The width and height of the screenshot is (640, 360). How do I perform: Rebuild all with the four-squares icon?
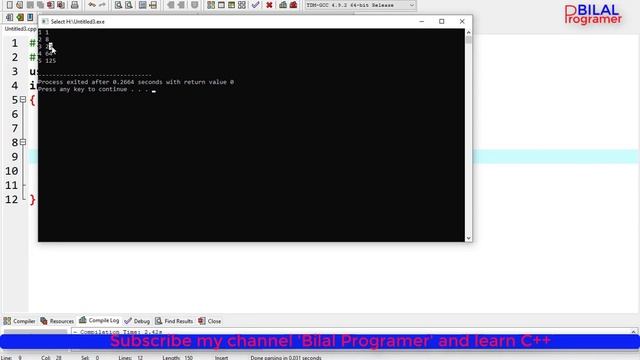pos(242,5)
